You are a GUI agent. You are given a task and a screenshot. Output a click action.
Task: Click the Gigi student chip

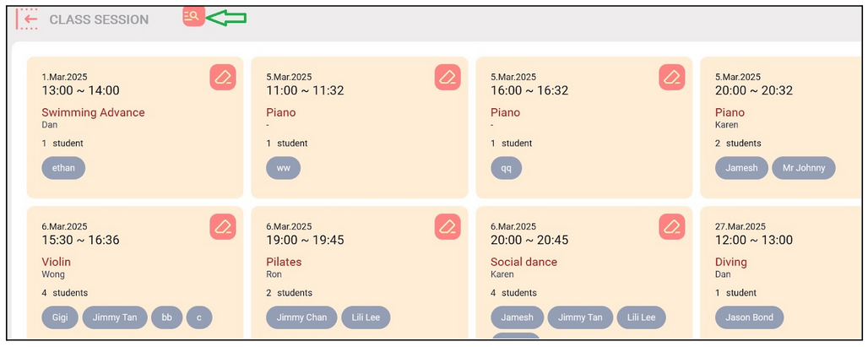coord(60,317)
